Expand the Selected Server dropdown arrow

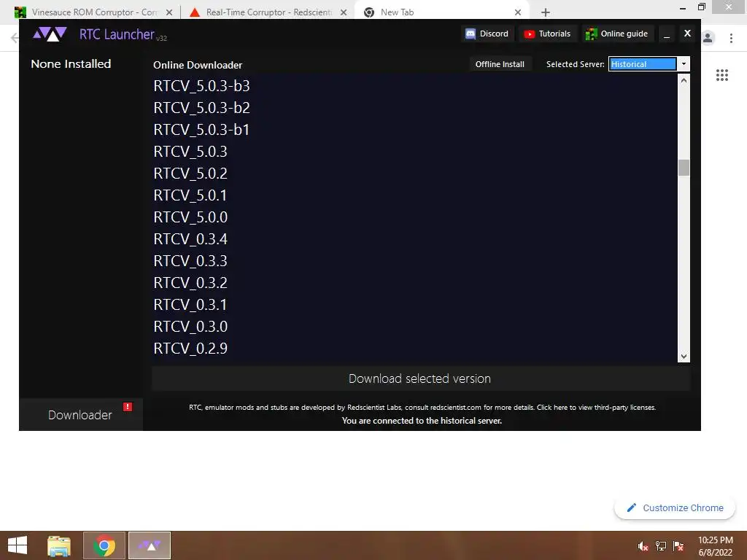pyautogui.click(x=684, y=64)
